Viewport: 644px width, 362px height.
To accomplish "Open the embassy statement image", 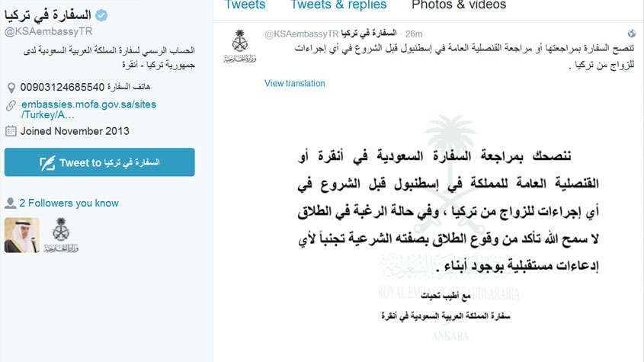I will coord(448,230).
